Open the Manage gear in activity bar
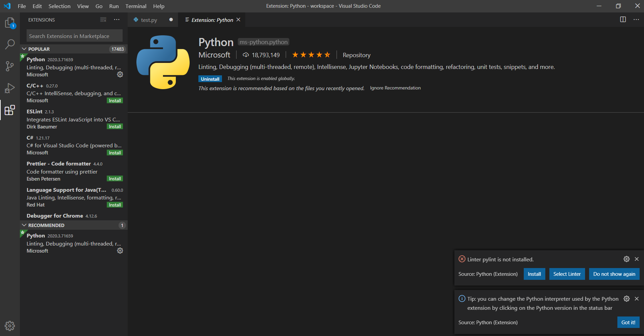 coord(10,326)
